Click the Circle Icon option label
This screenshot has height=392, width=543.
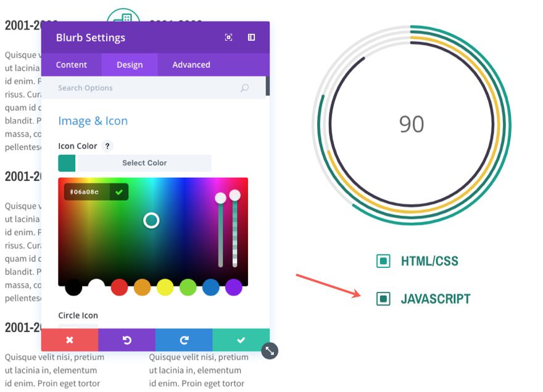click(78, 315)
